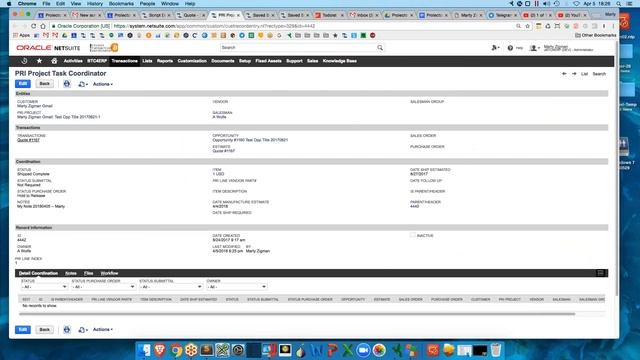Open Finder in the Dock
The width and height of the screenshot is (640, 360).
[144, 350]
